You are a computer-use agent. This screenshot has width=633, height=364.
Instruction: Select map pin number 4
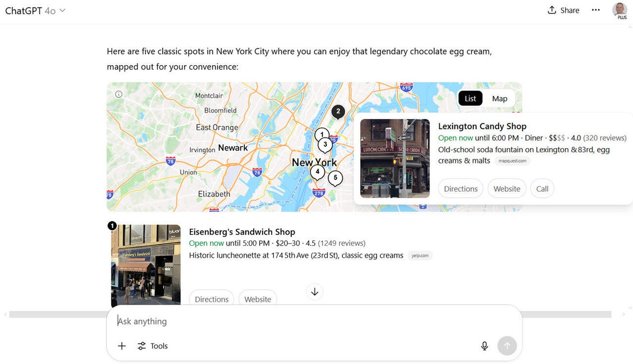coord(317,172)
